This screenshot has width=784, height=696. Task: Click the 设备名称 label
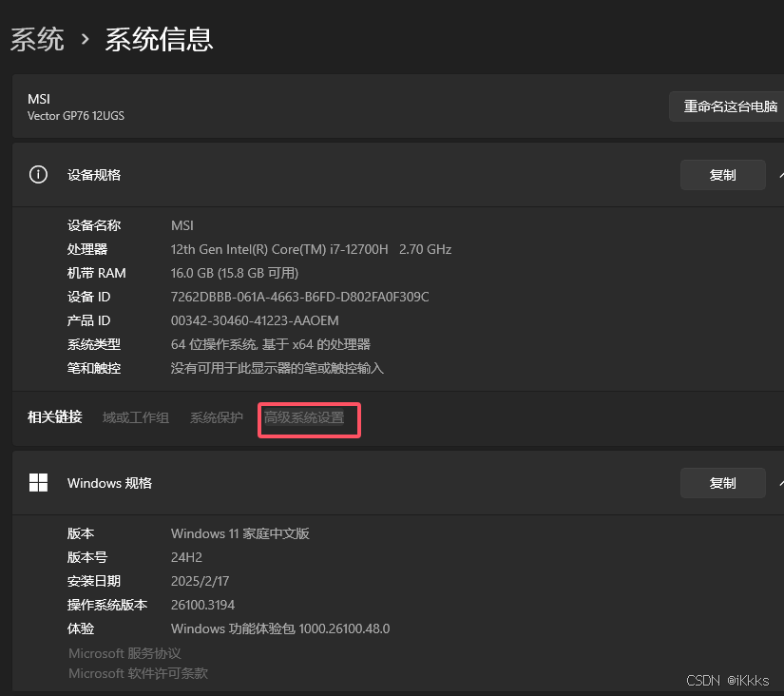click(x=94, y=225)
